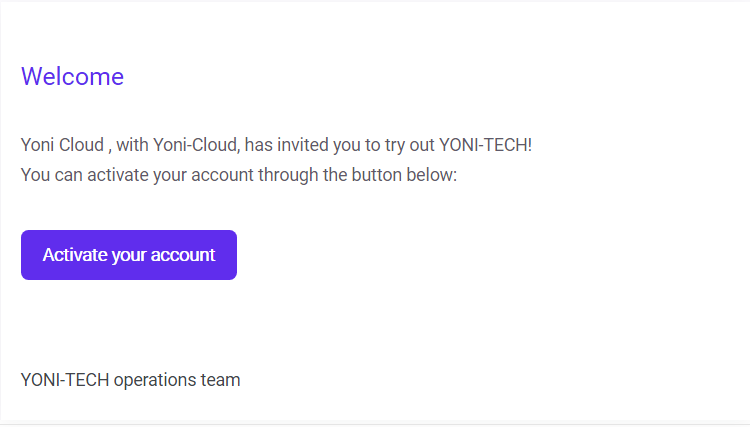Click the word Activate inside purple button
This screenshot has width=750, height=427.
click(75, 255)
